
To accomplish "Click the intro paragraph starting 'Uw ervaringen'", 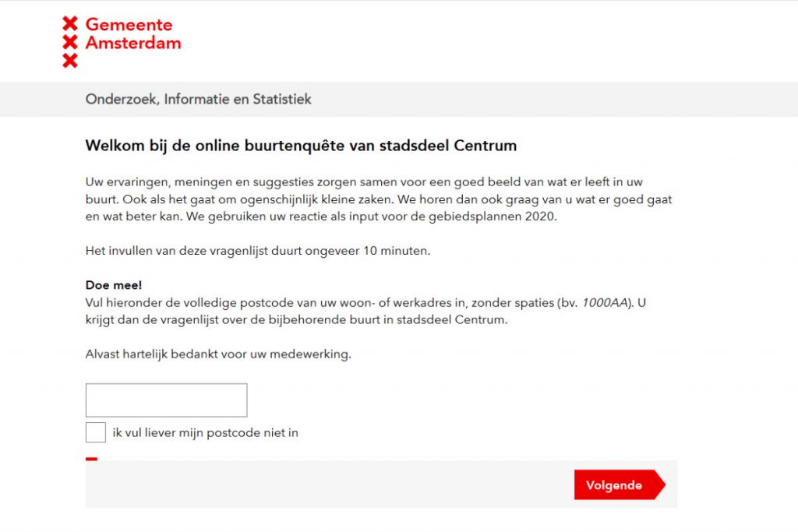I will (379, 199).
